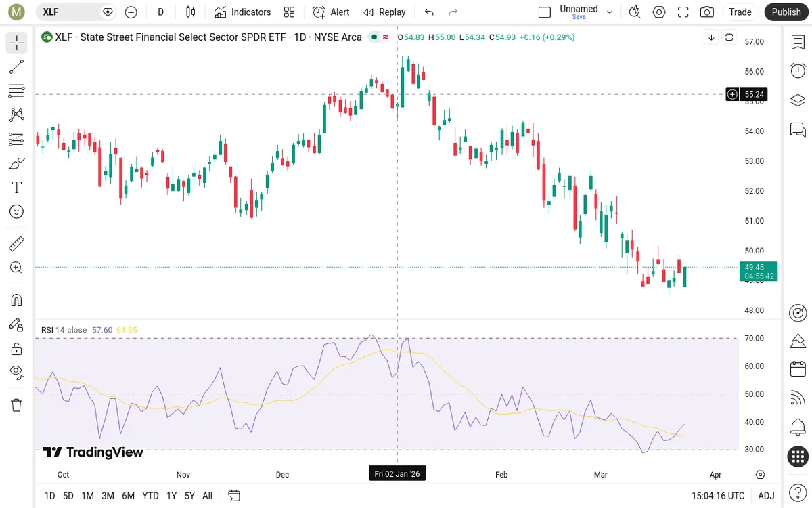Image resolution: width=812 pixels, height=508 pixels.
Task: Select the 1D range tab
Action: [x=49, y=496]
